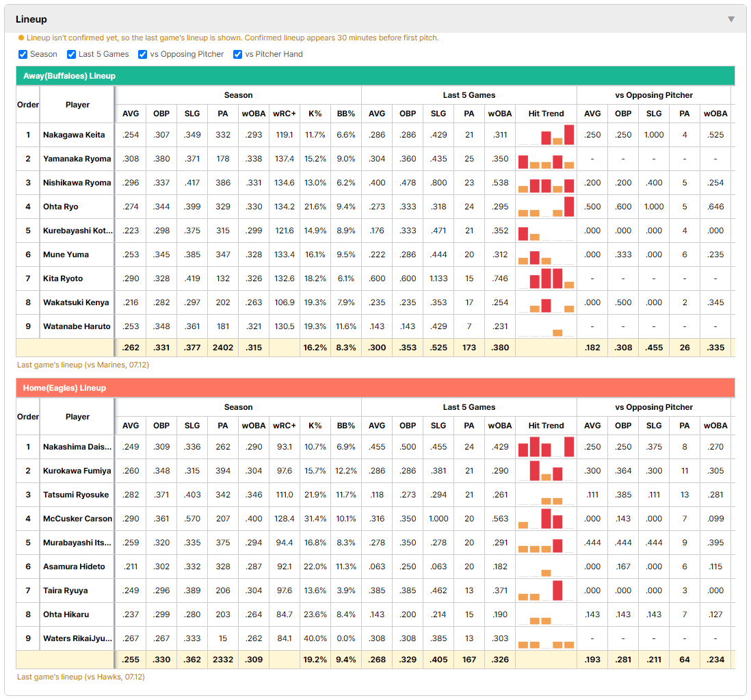
Task: Click Ohta Ryo hit trend chart
Action: (x=546, y=207)
